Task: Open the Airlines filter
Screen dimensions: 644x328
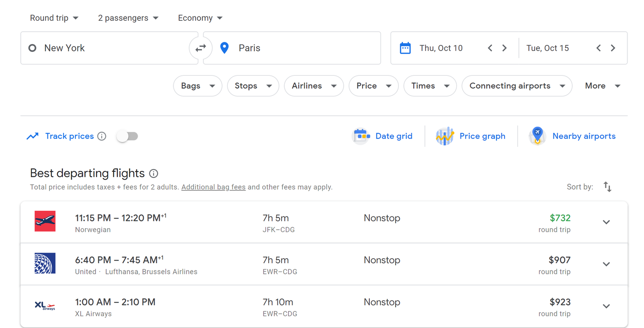Action: point(314,86)
